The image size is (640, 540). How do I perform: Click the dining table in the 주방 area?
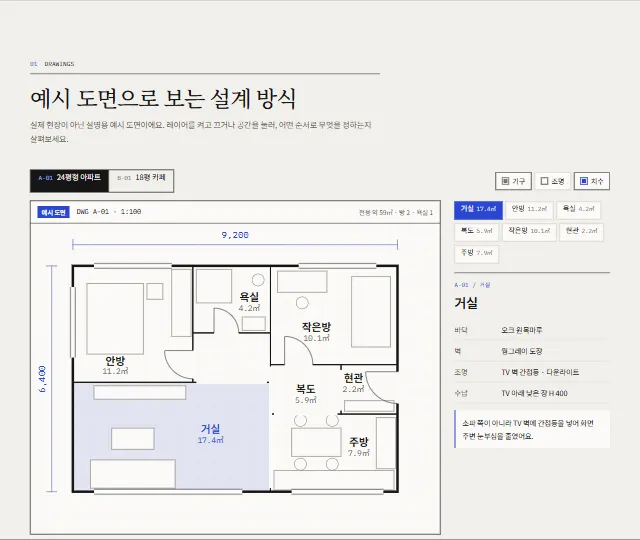[x=316, y=442]
